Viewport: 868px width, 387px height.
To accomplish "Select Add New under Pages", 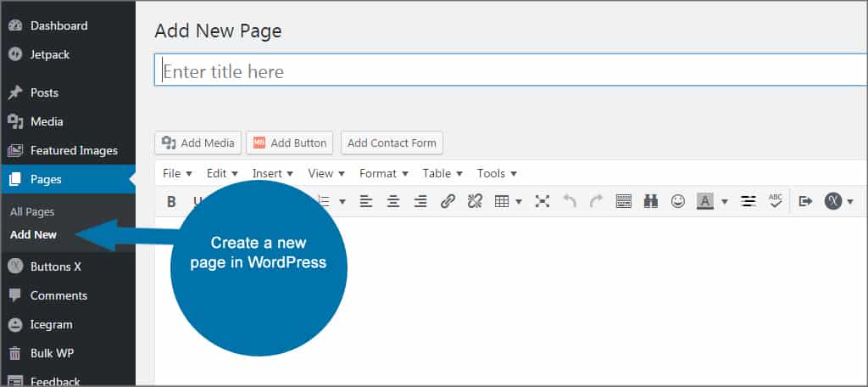I will pos(33,234).
